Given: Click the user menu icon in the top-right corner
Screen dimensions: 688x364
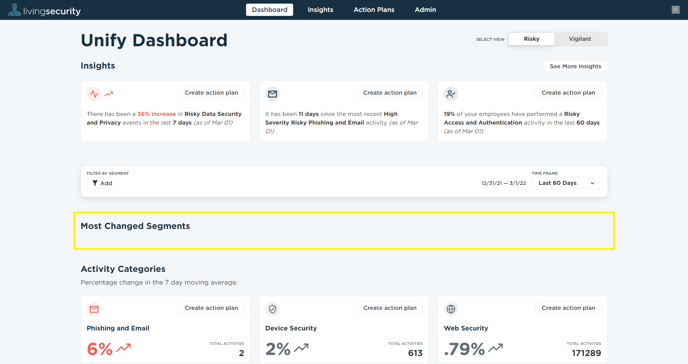Looking at the screenshot, I should point(675,10).
